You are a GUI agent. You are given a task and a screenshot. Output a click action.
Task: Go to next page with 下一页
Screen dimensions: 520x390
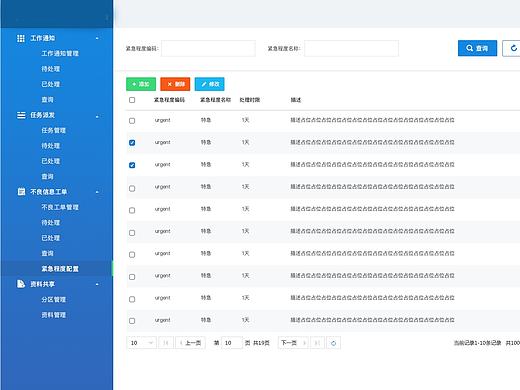tap(293, 343)
